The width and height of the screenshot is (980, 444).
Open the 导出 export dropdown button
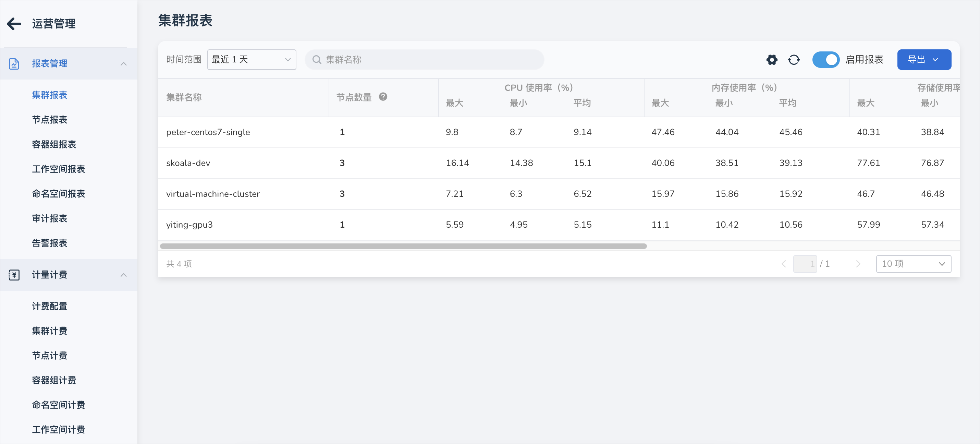click(x=924, y=60)
